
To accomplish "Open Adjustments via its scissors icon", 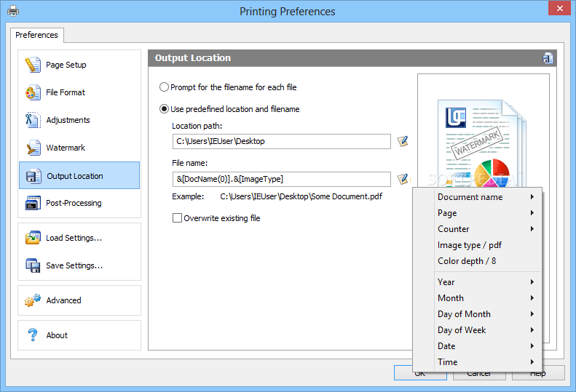I will (33, 120).
